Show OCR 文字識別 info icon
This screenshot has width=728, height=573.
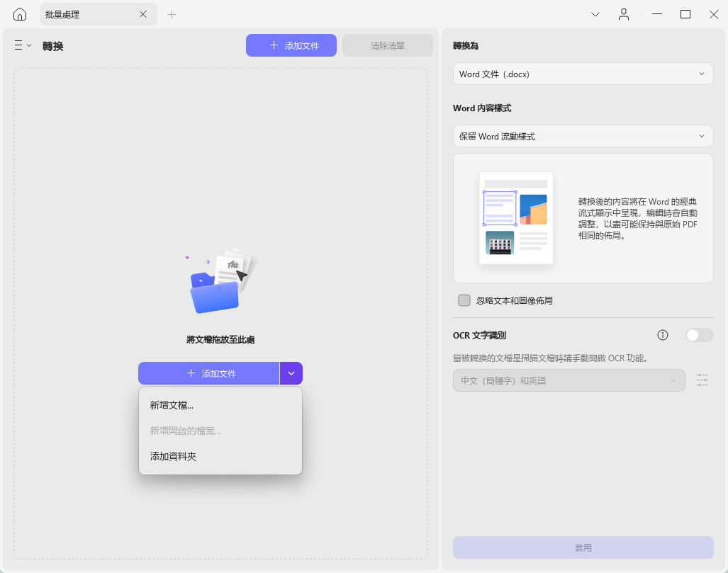[663, 335]
